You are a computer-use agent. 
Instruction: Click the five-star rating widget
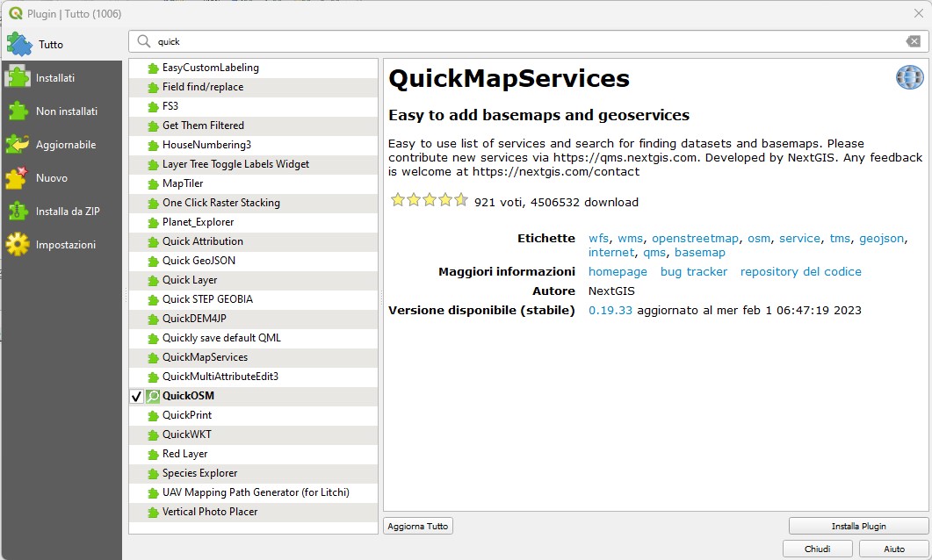[430, 200]
